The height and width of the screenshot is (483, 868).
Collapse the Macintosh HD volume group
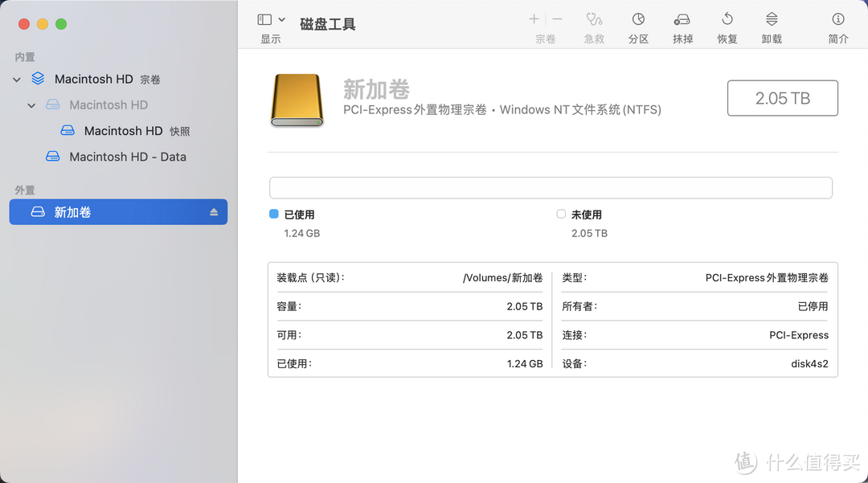pyautogui.click(x=17, y=80)
